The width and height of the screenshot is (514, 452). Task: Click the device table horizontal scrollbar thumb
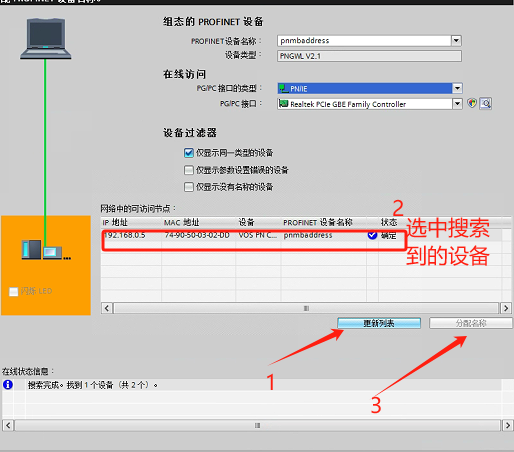click(x=306, y=308)
